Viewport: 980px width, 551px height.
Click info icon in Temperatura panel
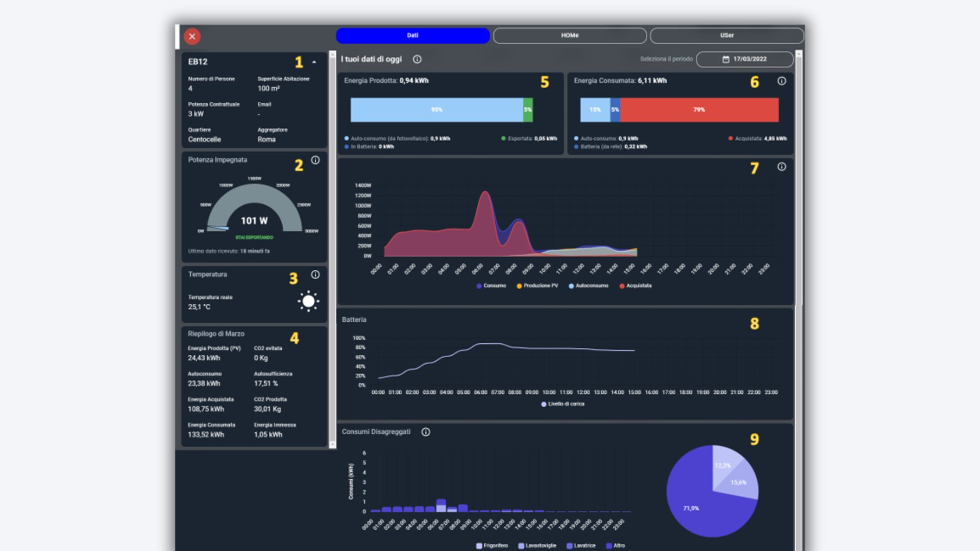click(x=315, y=274)
